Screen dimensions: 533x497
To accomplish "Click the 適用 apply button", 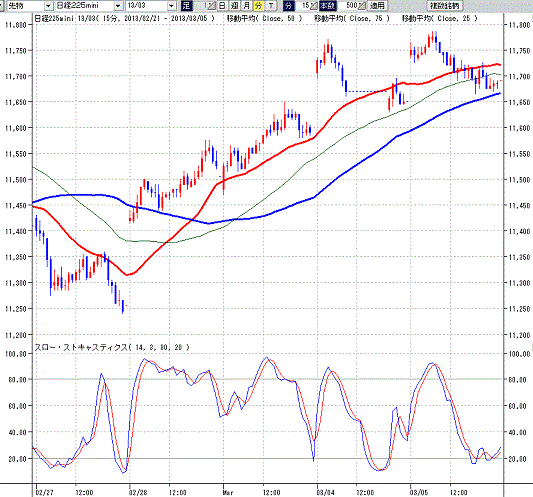I will click(x=377, y=5).
